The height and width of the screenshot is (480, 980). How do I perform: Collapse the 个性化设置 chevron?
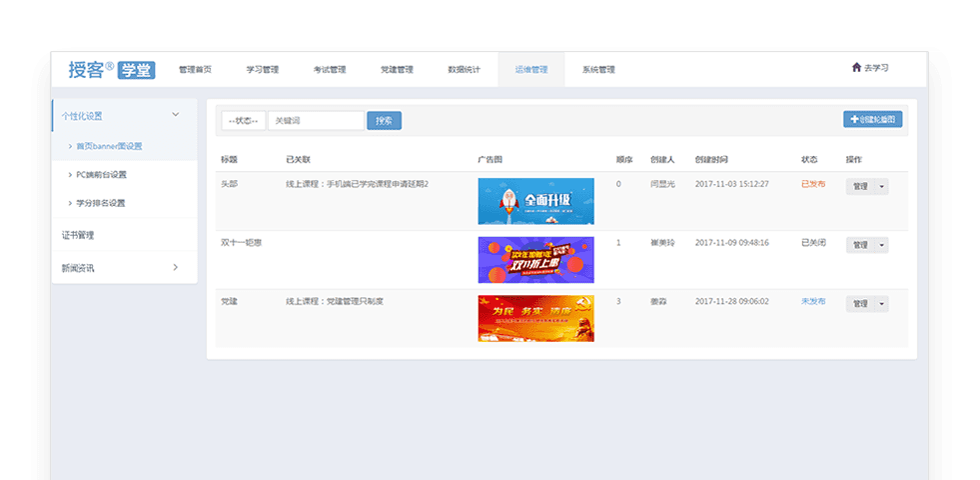pos(176,115)
